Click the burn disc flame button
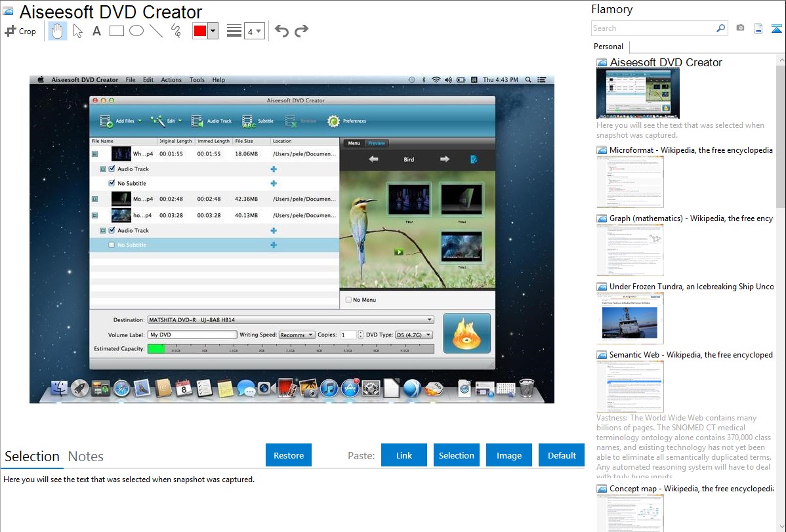786x532 pixels. pyautogui.click(x=466, y=333)
